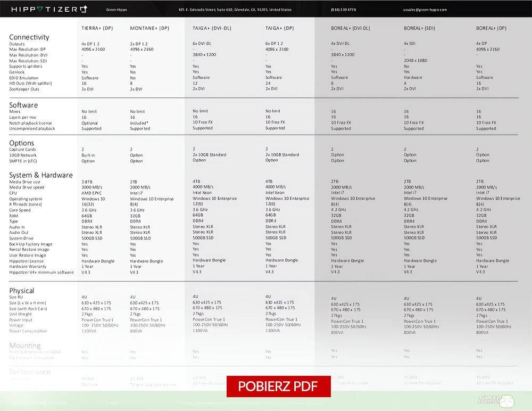The image size is (532, 411).
Task: Click the Built in 10GB Network value
Action: 88,155
